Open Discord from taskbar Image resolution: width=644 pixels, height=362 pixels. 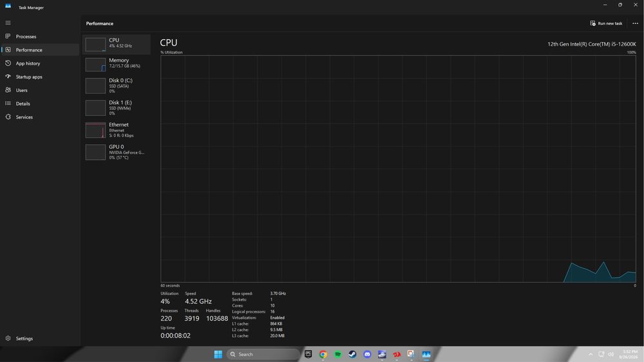coord(367,354)
